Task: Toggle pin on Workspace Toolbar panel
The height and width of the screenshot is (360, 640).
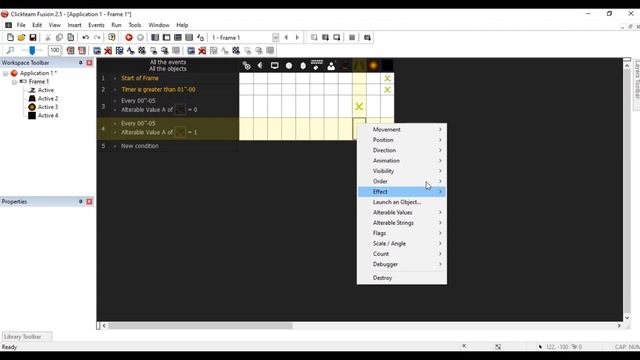Action: click(x=80, y=62)
